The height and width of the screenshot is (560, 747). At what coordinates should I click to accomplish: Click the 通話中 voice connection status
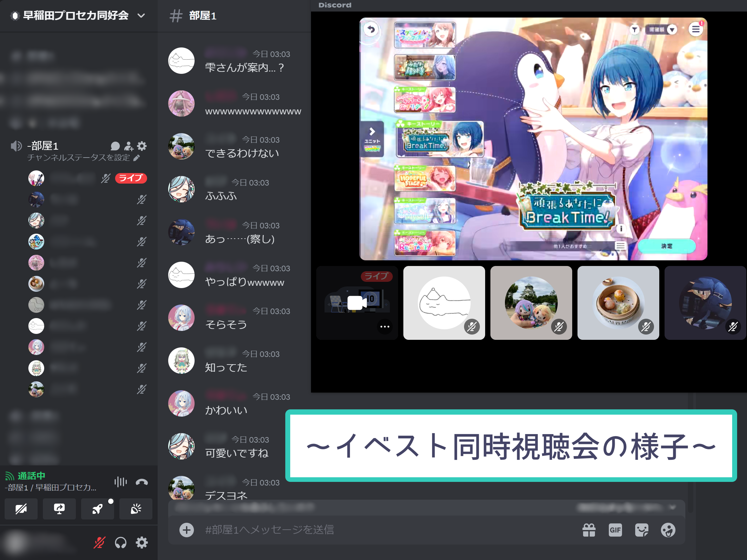tap(31, 476)
